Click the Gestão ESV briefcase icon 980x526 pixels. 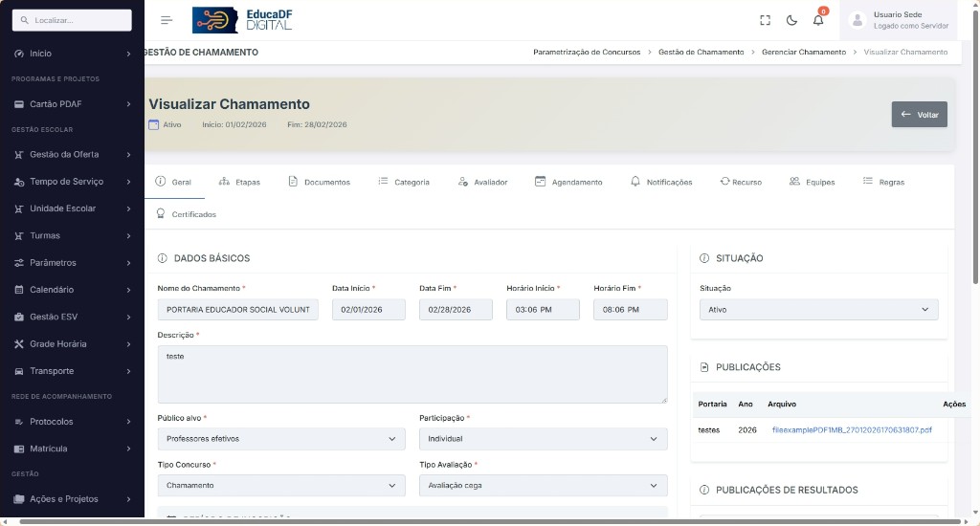[x=19, y=317]
